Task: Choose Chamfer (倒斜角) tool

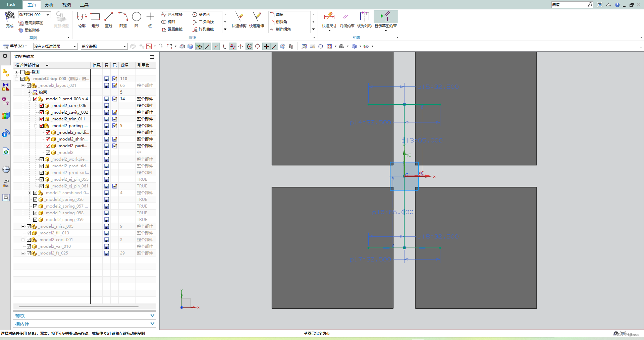Action: (x=278, y=22)
